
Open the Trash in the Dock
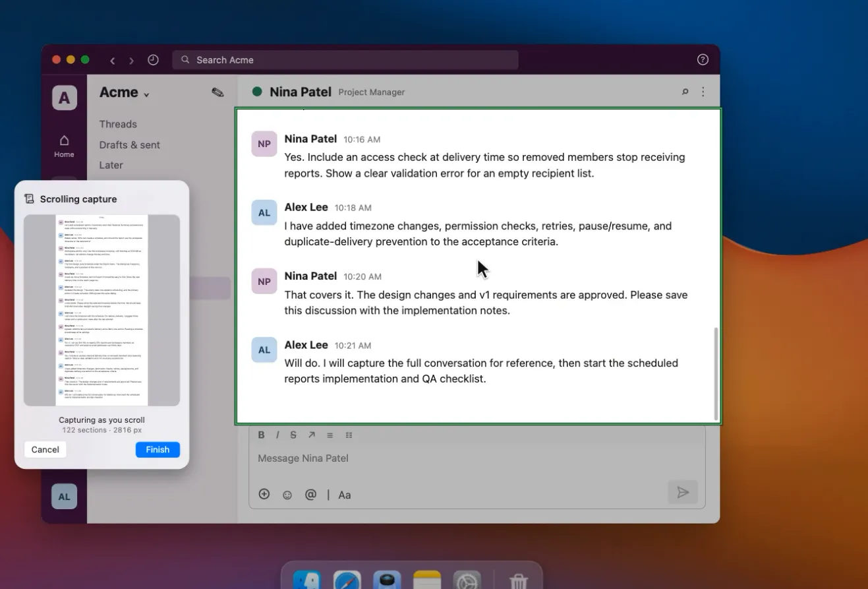tap(519, 580)
